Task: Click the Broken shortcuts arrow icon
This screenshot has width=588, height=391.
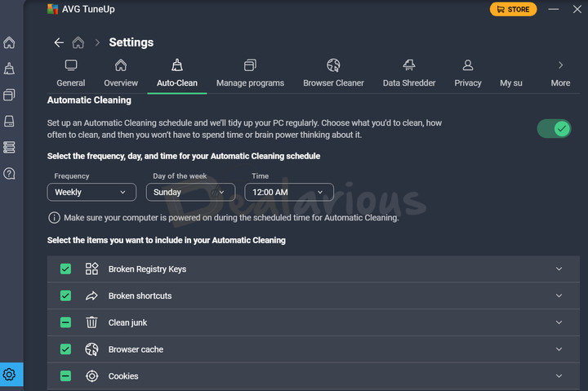Action: pyautogui.click(x=91, y=295)
